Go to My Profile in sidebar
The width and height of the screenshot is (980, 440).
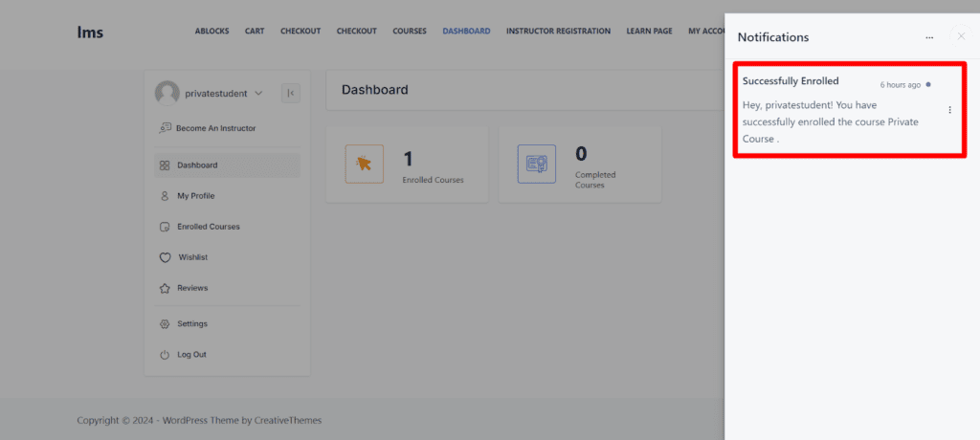[x=195, y=196]
